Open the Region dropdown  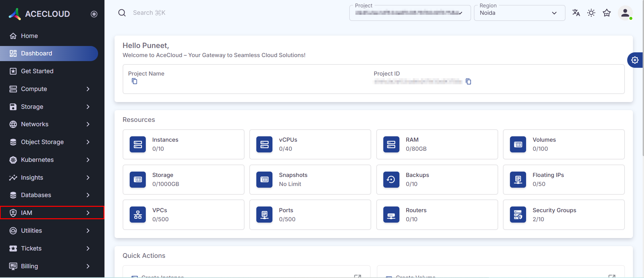519,13
